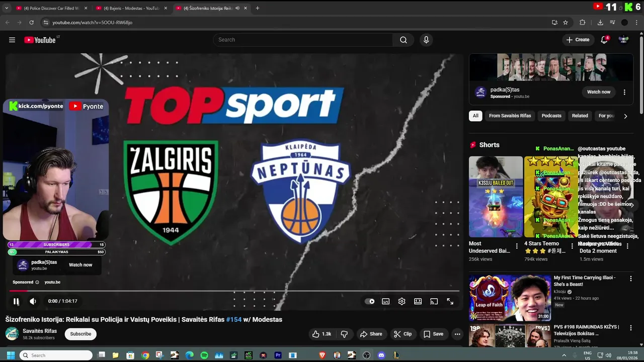Click Watch now on sidebar sponsored card

coord(599,92)
